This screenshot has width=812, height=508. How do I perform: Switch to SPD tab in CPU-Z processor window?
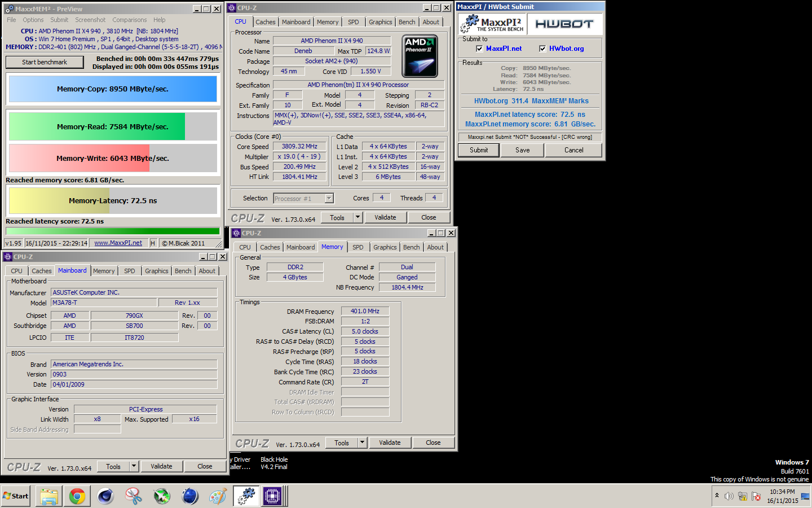click(x=354, y=22)
